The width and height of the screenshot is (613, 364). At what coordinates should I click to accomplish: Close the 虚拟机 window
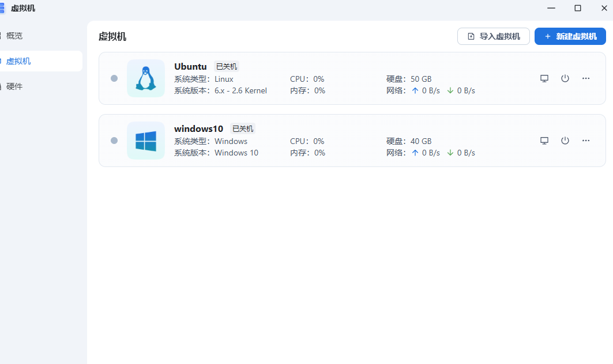[604, 8]
